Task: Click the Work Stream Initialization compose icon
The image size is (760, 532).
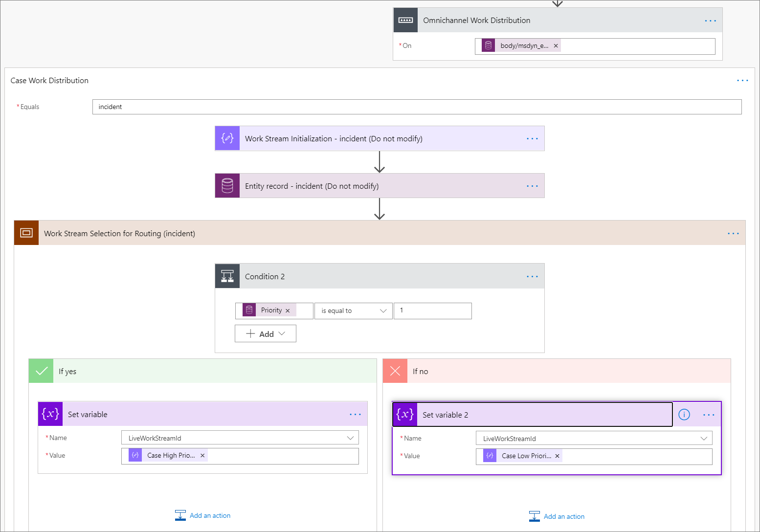Action: tap(227, 138)
